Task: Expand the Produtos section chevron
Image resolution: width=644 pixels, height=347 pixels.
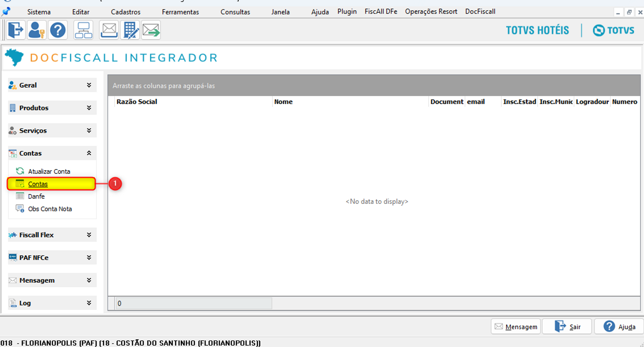Action: [x=89, y=108]
